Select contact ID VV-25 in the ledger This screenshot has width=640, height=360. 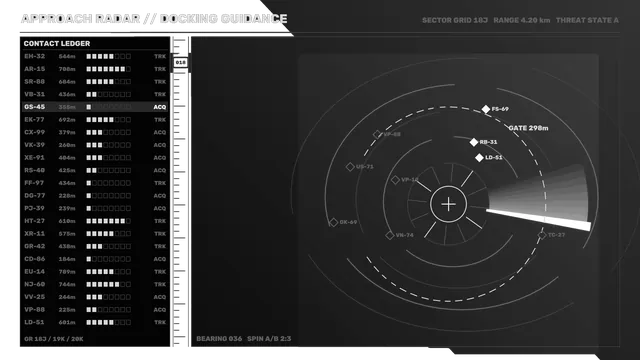coord(34,297)
